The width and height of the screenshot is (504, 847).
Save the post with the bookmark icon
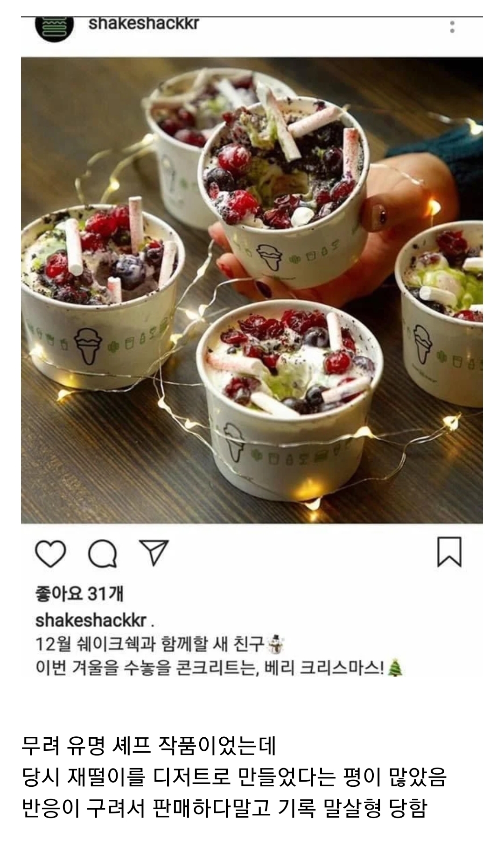pos(449,552)
